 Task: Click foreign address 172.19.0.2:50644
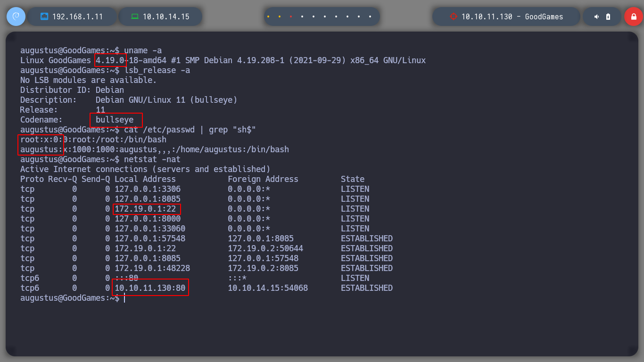(265, 248)
